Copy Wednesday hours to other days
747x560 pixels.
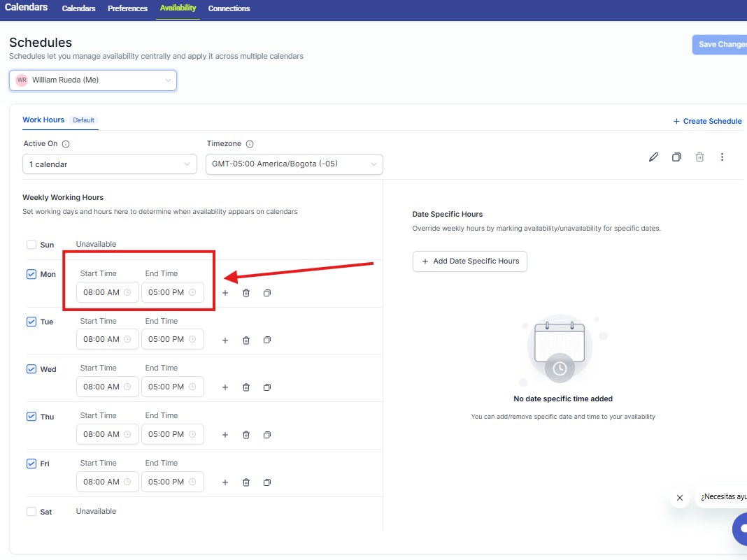[267, 387]
